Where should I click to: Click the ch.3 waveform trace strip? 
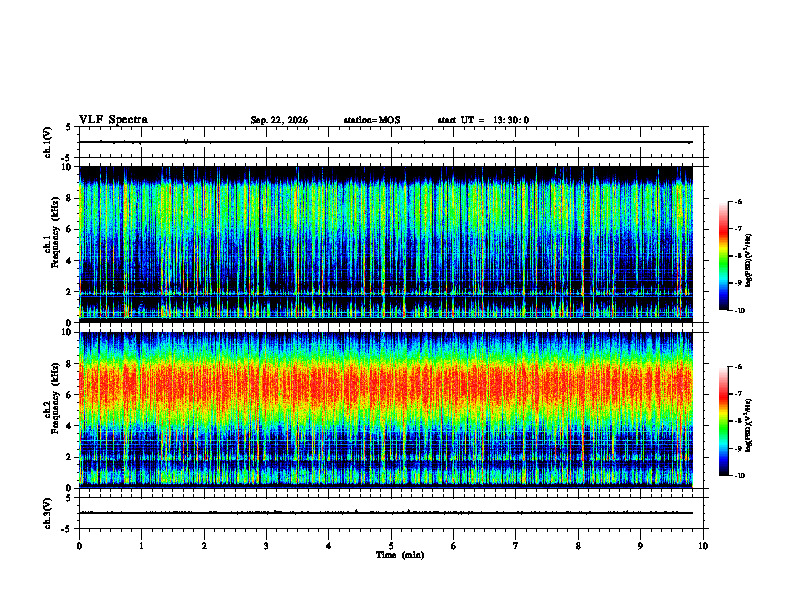pos(386,513)
